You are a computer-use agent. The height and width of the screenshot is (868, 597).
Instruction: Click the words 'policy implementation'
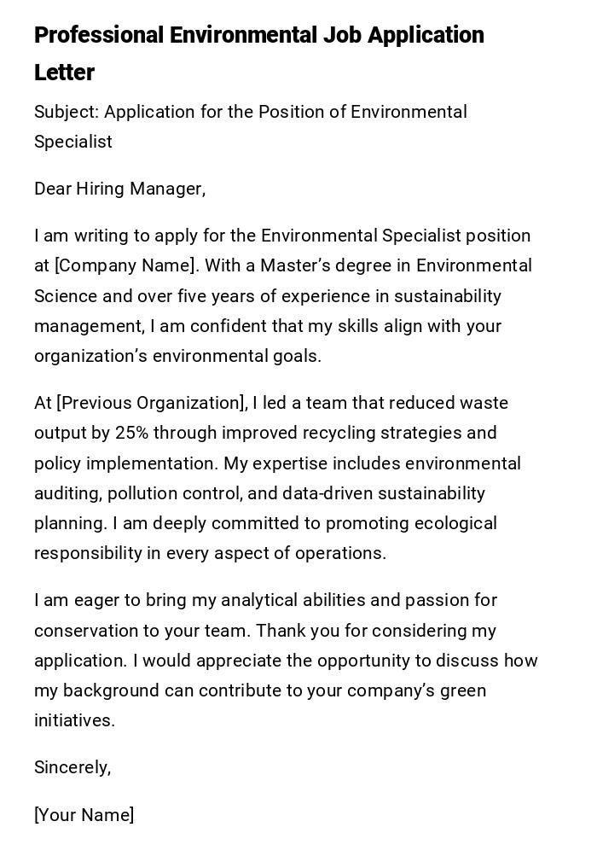click(x=124, y=463)
